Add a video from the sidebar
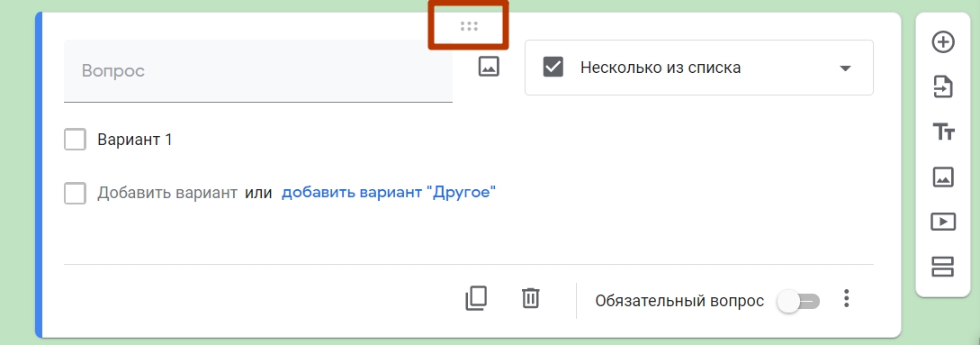 click(942, 222)
